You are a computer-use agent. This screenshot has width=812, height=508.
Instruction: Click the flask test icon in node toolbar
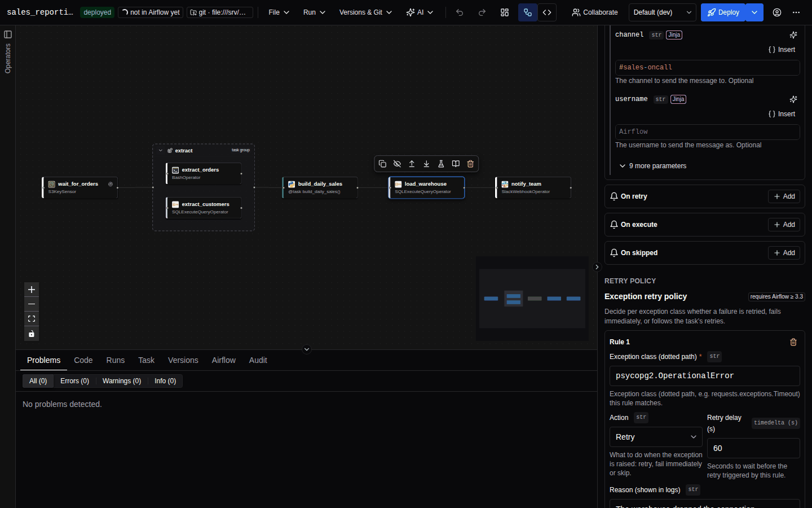tap(441, 164)
